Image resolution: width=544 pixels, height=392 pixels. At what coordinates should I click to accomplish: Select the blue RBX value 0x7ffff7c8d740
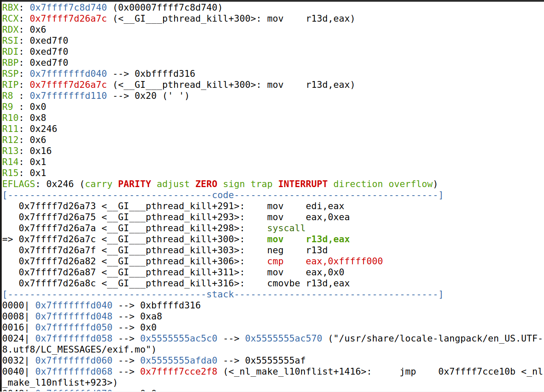[x=68, y=8]
